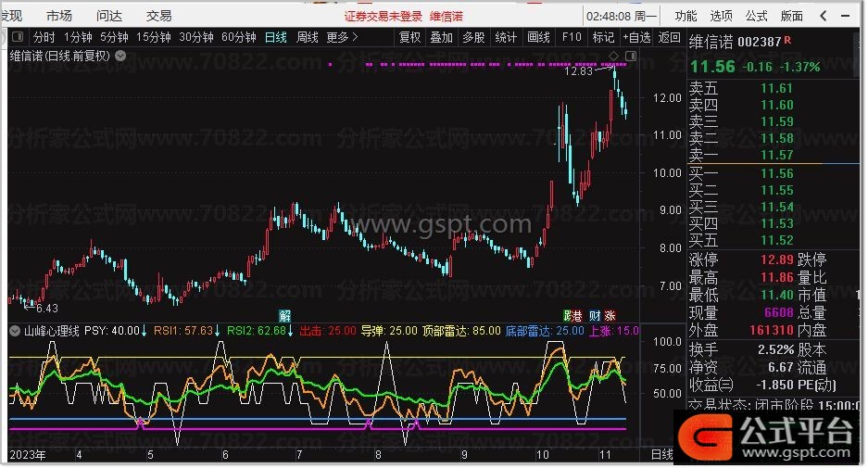Select the 周线 weekly chart tab
This screenshot has width=868, height=468.
tap(308, 37)
